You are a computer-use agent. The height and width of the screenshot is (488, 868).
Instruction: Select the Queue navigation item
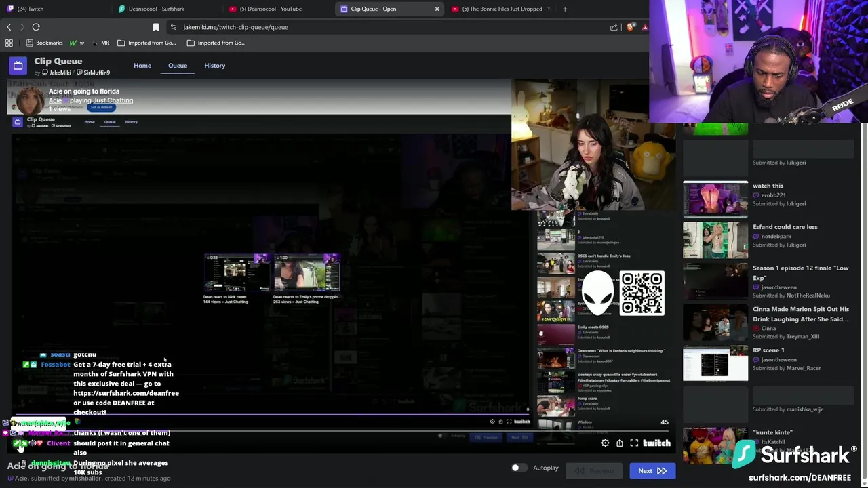click(178, 66)
